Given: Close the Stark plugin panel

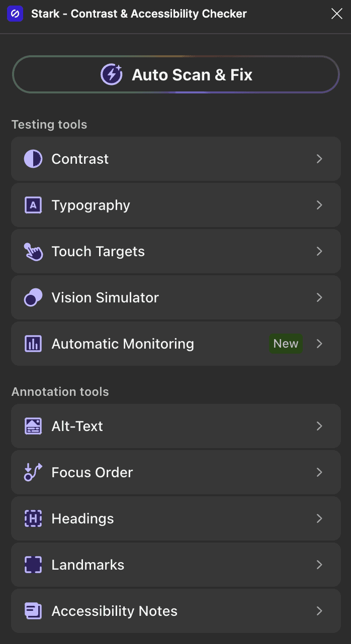Looking at the screenshot, I should coord(336,14).
